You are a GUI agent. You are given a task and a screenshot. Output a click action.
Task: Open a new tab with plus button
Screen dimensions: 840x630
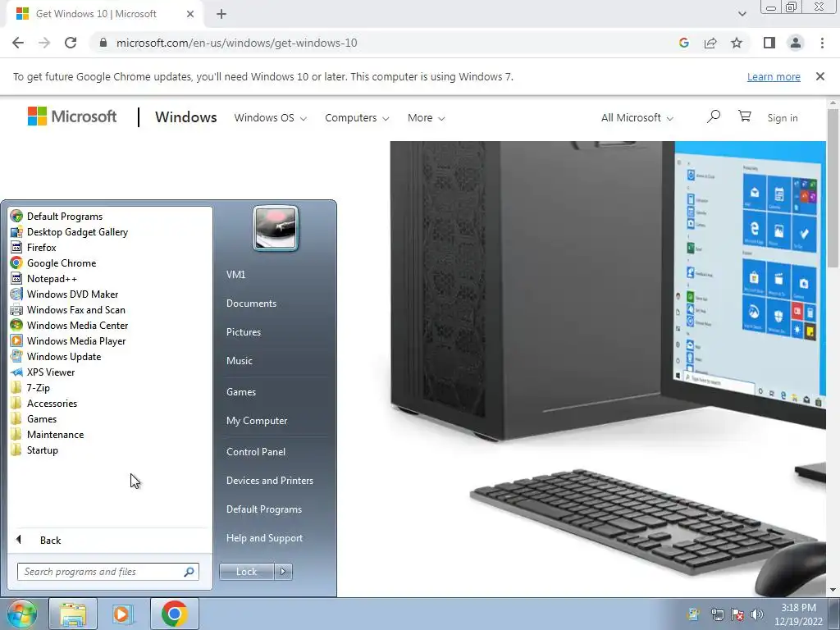coord(221,15)
